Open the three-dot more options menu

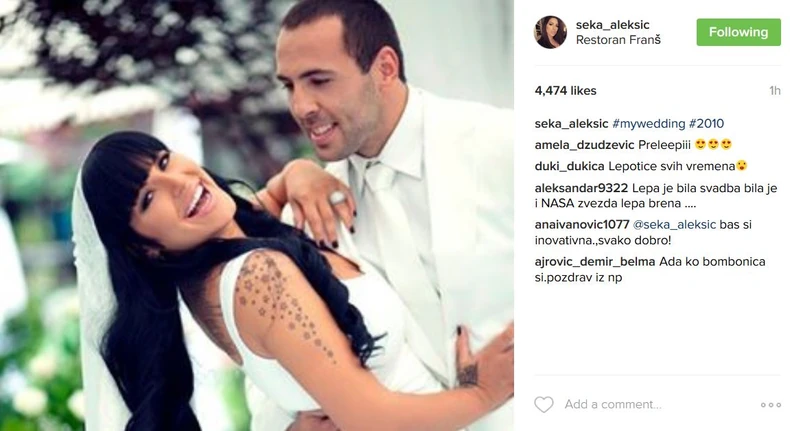click(x=771, y=405)
